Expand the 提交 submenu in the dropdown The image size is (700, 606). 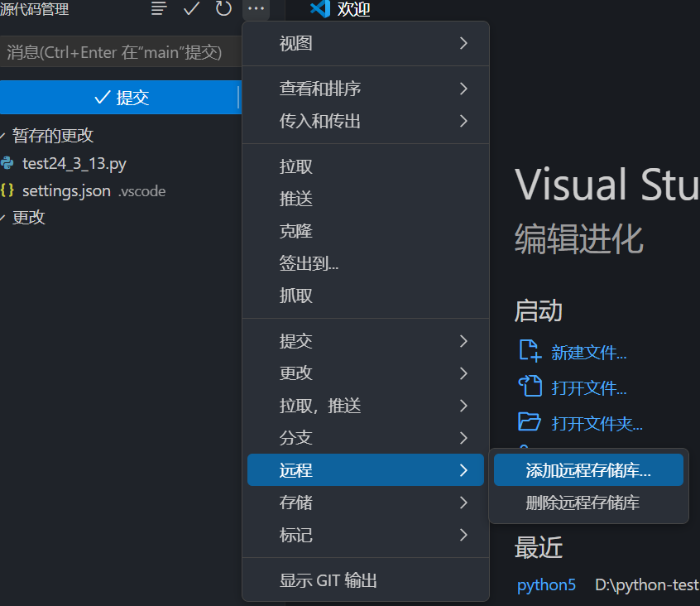coord(366,341)
